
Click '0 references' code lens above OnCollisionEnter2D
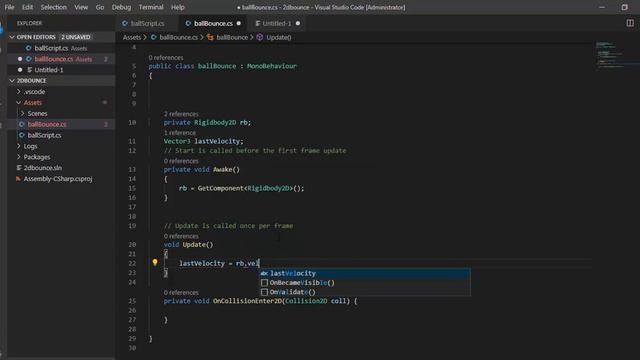(x=181, y=292)
